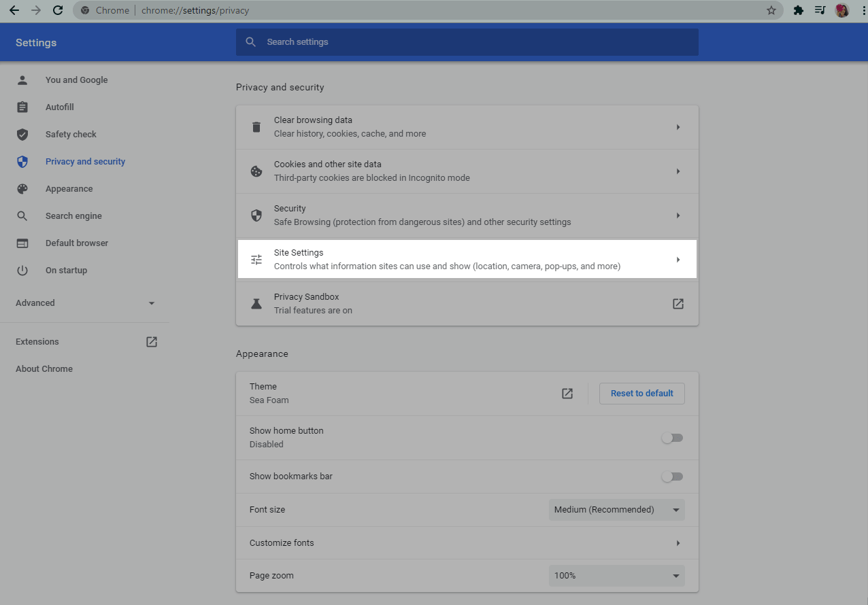Screen dimensions: 868x605
Task: Click the sliders icon for Site Settings
Action: 256,260
